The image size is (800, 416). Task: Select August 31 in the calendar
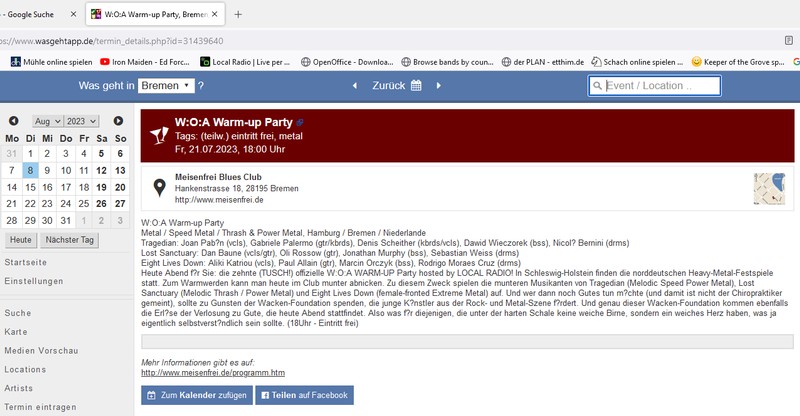(x=66, y=221)
